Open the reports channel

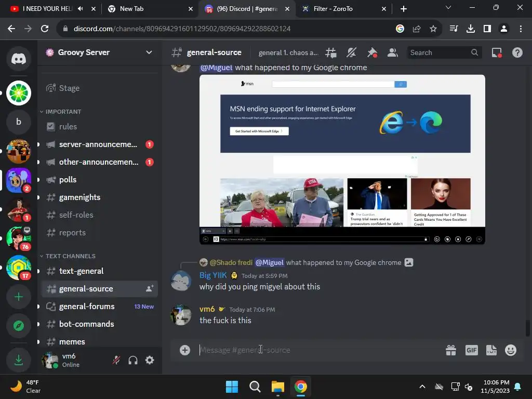click(x=99, y=232)
